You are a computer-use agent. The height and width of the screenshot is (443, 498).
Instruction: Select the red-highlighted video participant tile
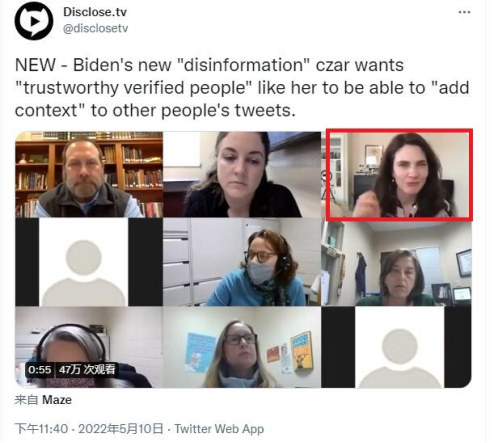point(399,175)
